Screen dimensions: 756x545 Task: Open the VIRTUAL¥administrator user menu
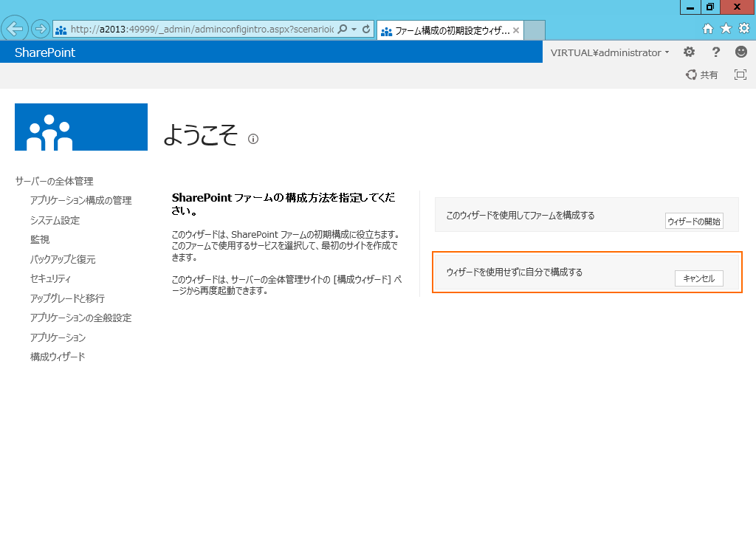click(609, 52)
